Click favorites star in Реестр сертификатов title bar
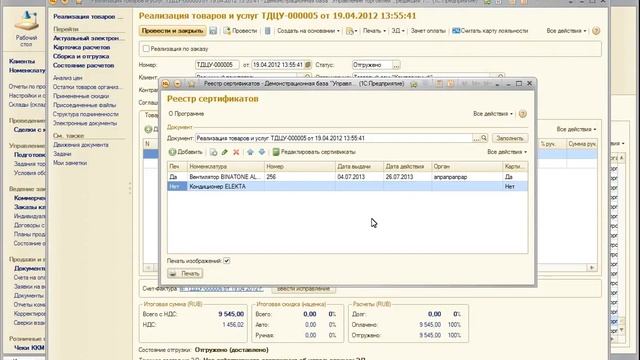The height and width of the screenshot is (360, 640). 191,84
